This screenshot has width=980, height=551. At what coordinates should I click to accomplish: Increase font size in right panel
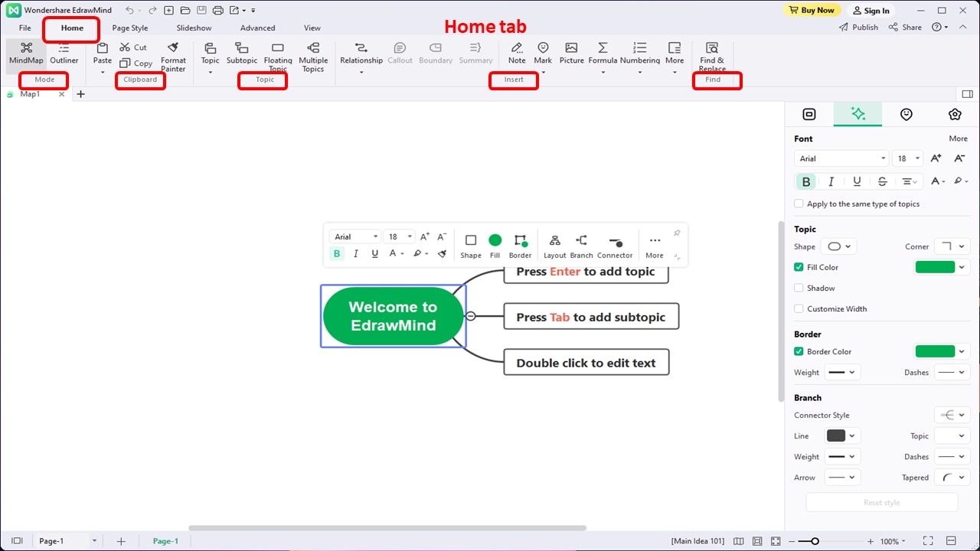point(936,158)
